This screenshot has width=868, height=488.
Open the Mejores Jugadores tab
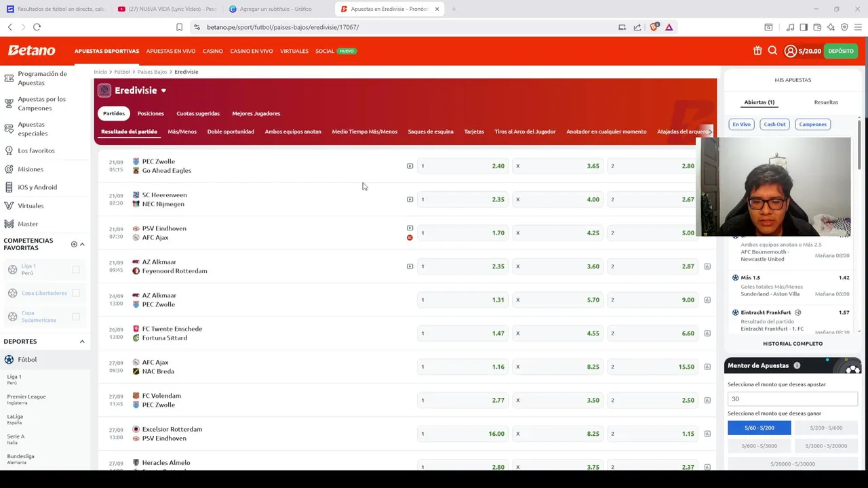[x=256, y=113]
